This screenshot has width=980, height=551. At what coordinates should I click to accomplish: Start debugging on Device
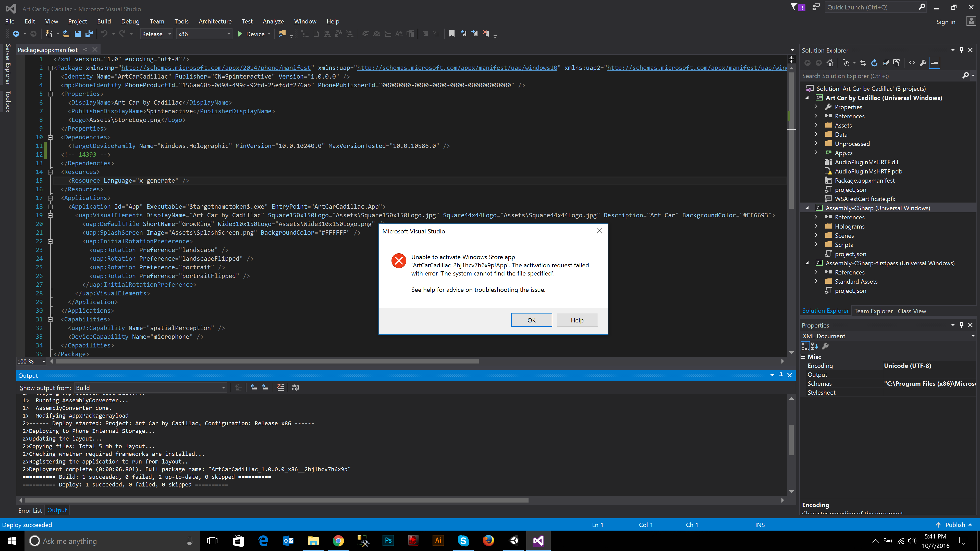point(240,33)
